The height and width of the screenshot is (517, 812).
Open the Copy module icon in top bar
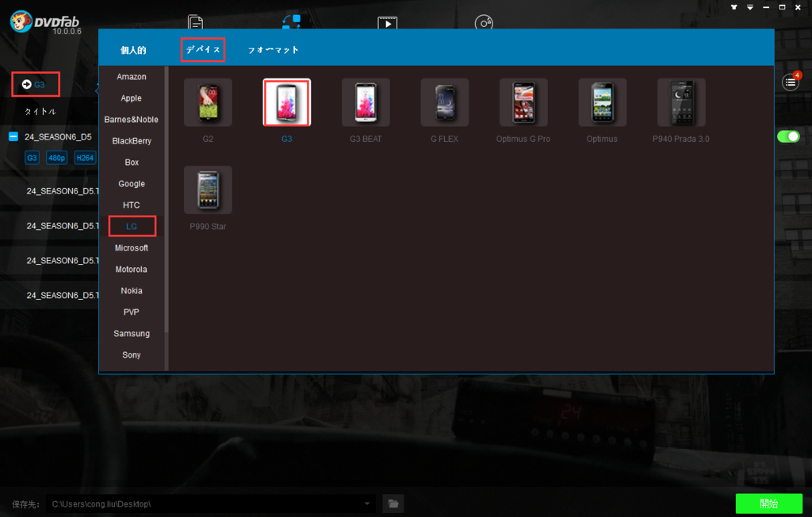[x=195, y=21]
